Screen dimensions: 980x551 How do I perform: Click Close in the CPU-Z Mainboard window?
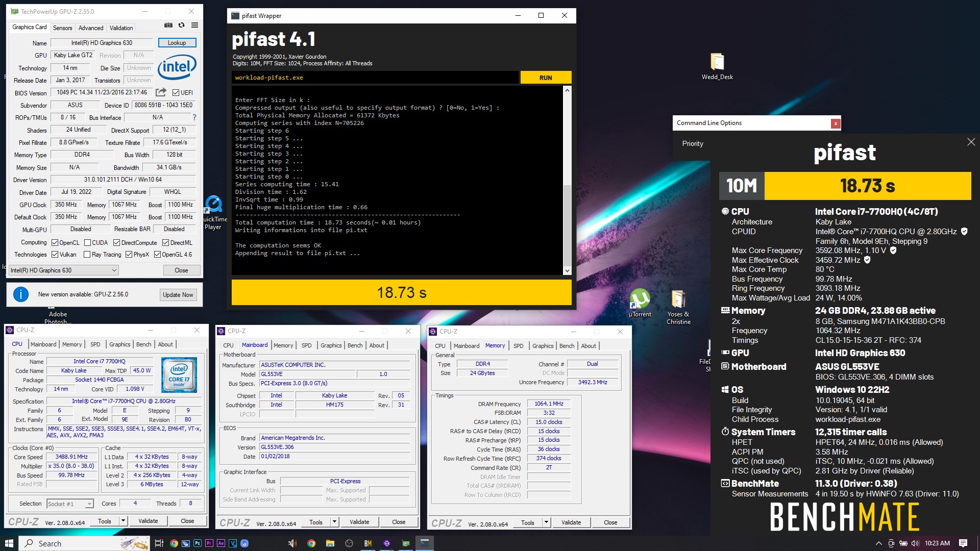click(399, 522)
